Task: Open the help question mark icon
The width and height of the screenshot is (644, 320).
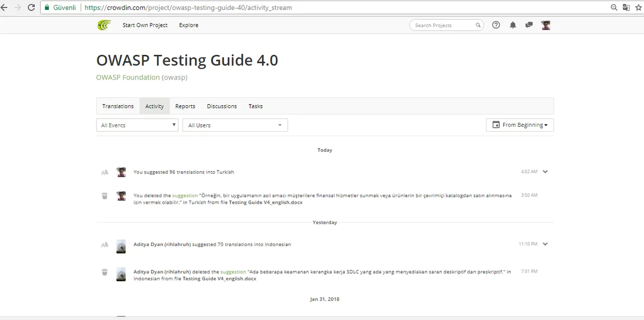Action: tap(496, 25)
